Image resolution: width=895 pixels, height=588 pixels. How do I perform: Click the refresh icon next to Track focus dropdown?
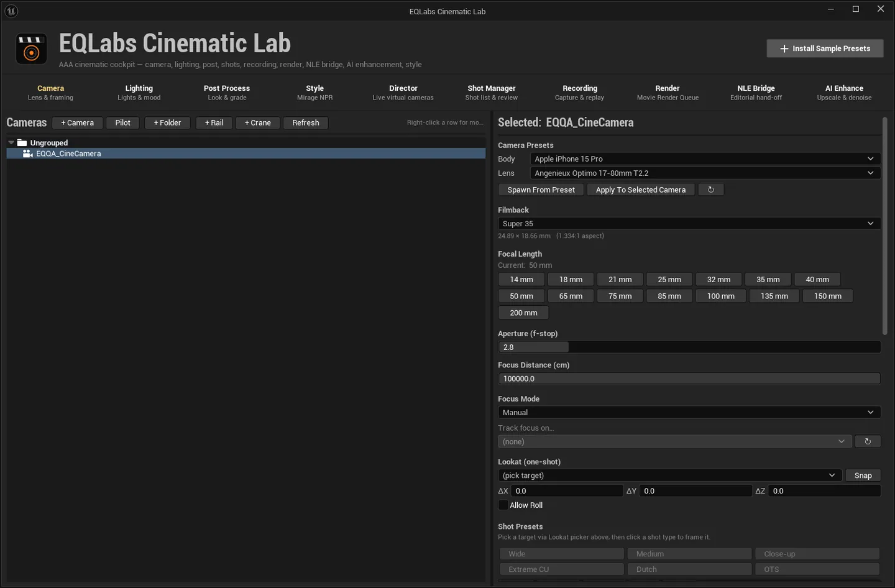868,441
